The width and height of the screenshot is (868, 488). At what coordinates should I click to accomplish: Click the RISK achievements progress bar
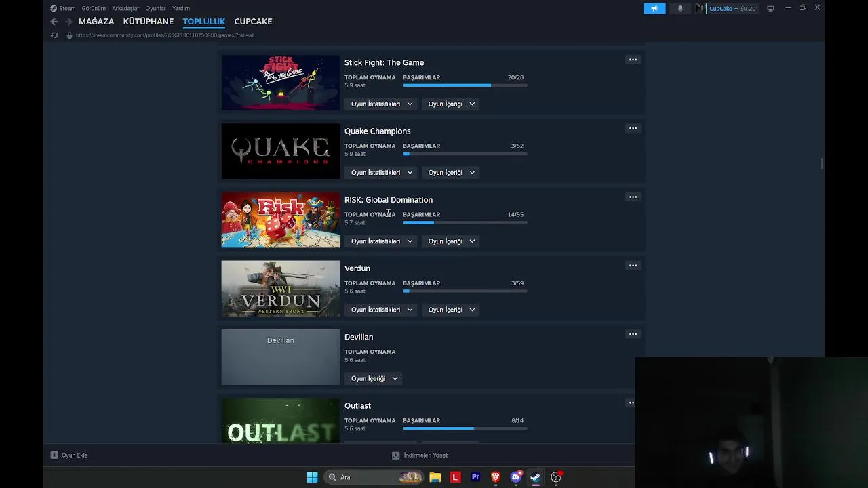(x=465, y=222)
